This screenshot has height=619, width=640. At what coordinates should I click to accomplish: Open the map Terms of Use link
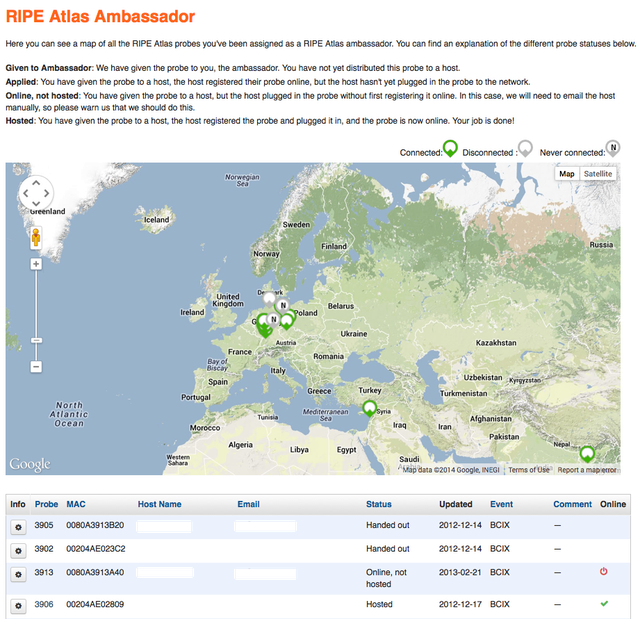529,470
